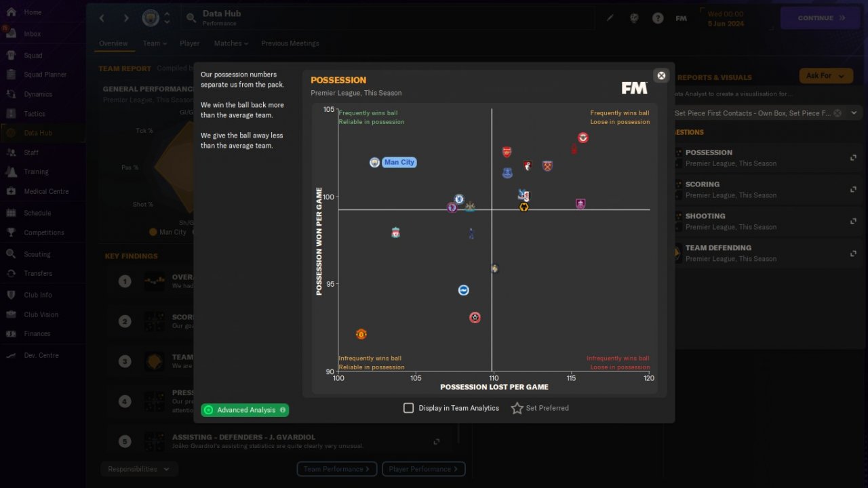Click the Manchester City badge in the top bar

point(150,18)
